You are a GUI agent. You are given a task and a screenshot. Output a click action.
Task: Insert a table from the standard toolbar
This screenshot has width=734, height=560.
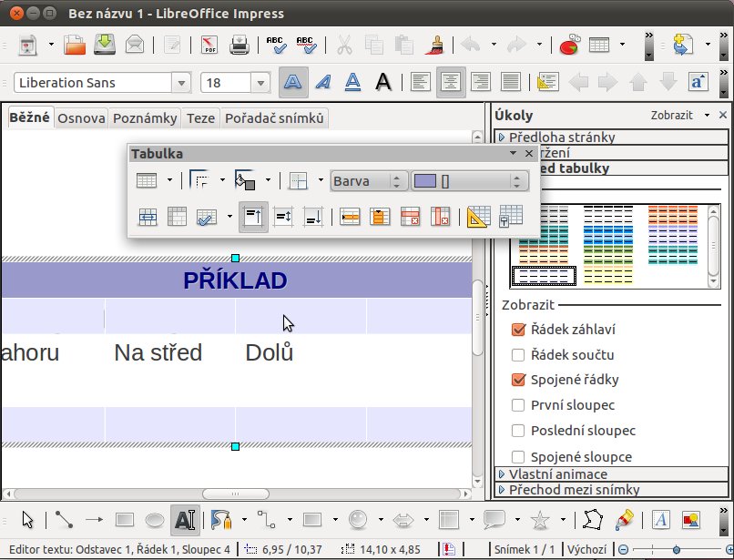(599, 45)
